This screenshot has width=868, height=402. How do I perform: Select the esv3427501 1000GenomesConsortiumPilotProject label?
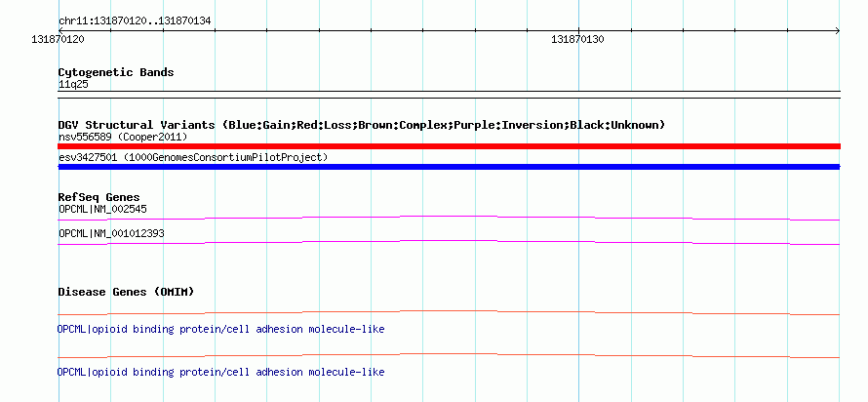tap(193, 158)
